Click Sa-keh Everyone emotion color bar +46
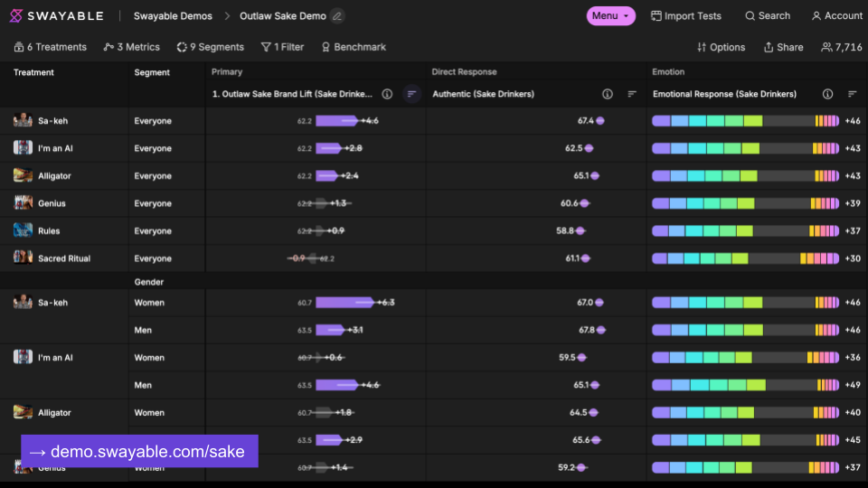The height and width of the screenshot is (488, 868). [746, 120]
